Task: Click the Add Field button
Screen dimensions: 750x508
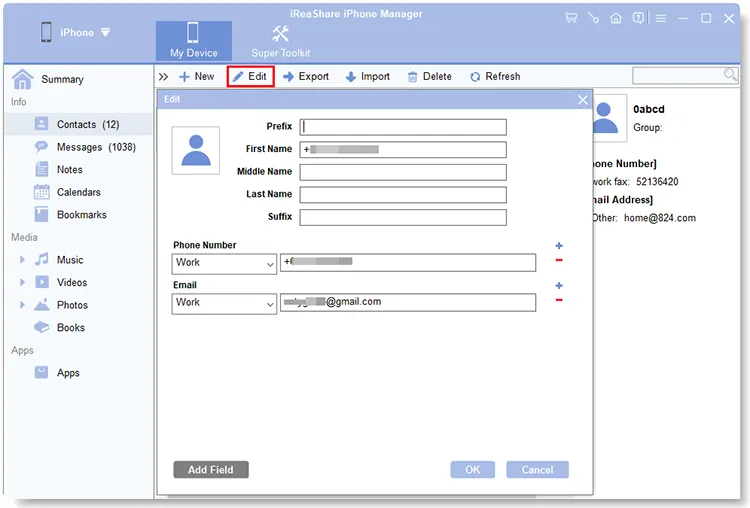Action: coord(211,470)
